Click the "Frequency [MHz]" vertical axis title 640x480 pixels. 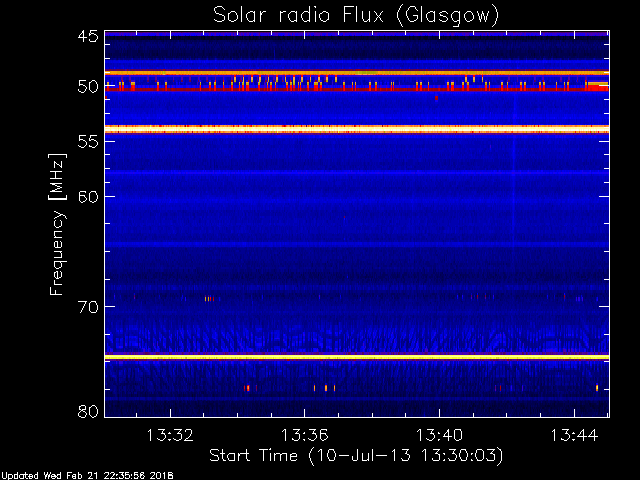pos(57,224)
